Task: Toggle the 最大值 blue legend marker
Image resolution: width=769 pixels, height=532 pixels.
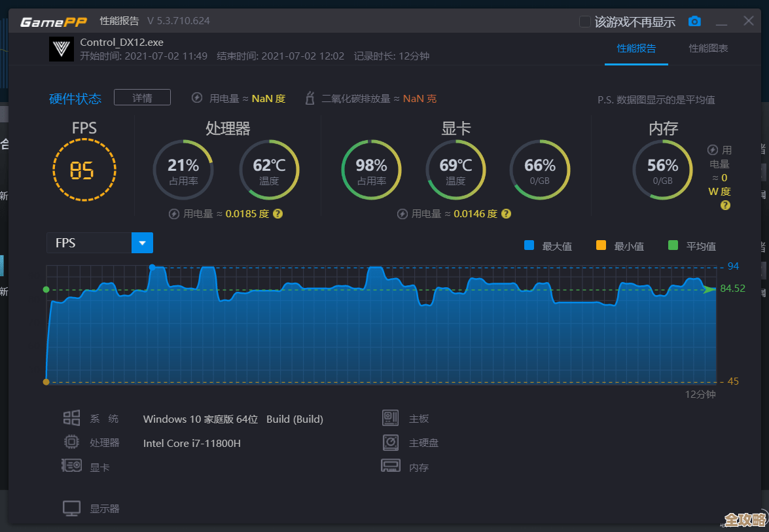Action: [x=528, y=245]
